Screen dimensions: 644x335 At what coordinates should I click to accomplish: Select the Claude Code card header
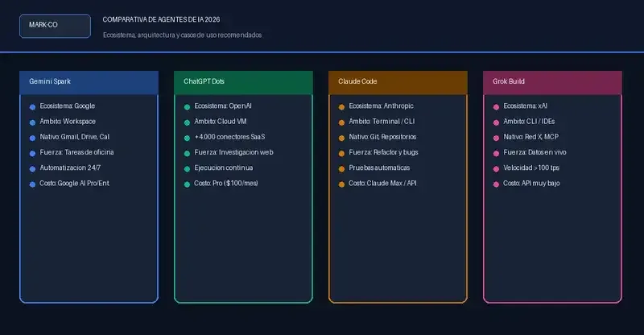(398, 82)
